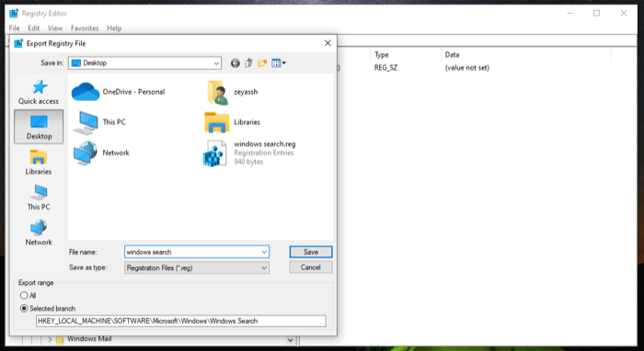Open the View menu in Registry Editor
This screenshot has height=351, width=644.
click(x=55, y=28)
